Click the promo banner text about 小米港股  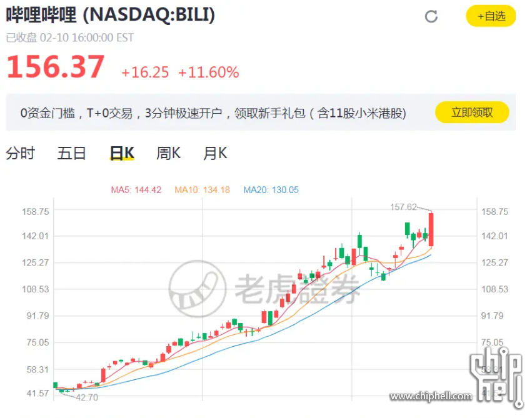(213, 113)
